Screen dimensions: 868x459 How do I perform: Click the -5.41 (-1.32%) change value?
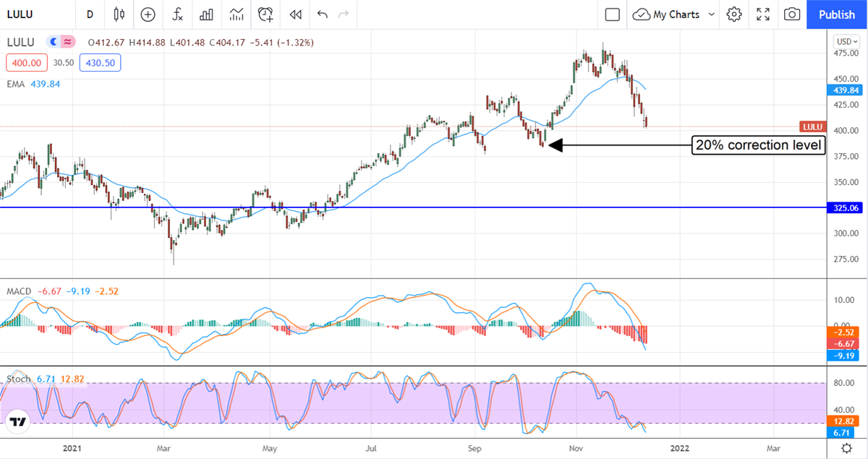tap(281, 43)
